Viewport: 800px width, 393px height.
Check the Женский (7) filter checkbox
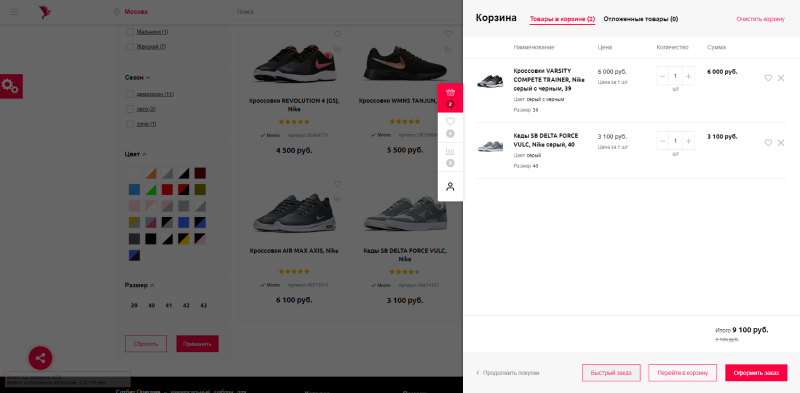click(x=130, y=46)
